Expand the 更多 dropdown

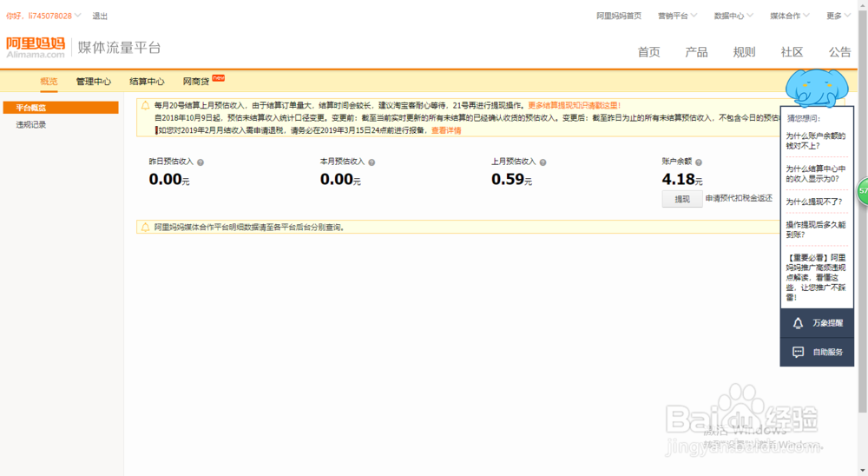click(847, 16)
